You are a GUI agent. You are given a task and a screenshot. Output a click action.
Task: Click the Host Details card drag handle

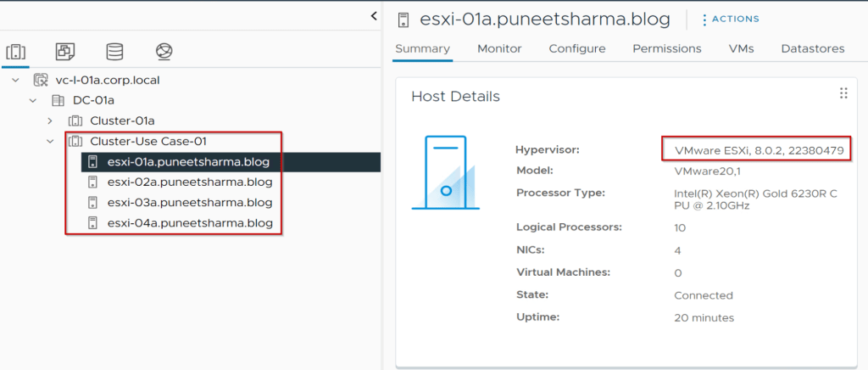[843, 93]
